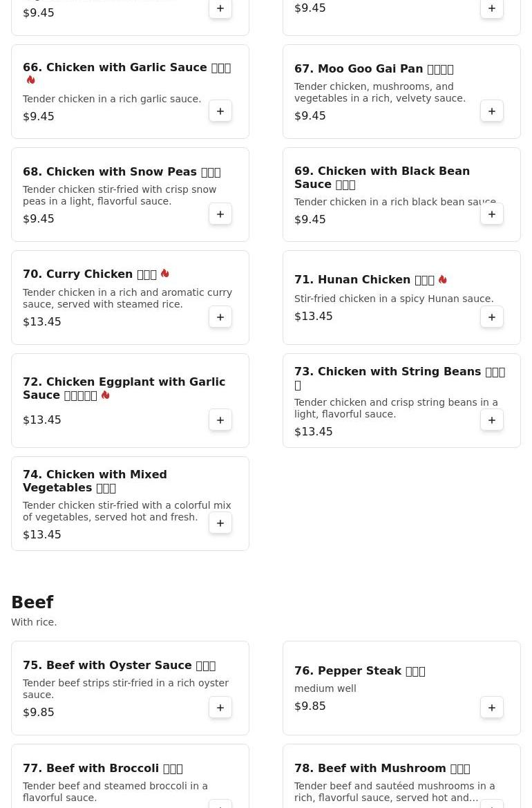Open Moo Goo Gai Pan title

[374, 69]
